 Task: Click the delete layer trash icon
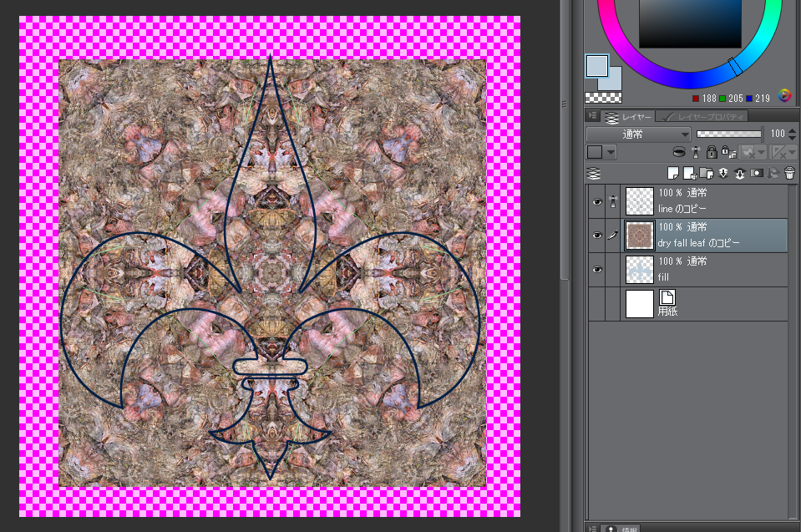(788, 174)
